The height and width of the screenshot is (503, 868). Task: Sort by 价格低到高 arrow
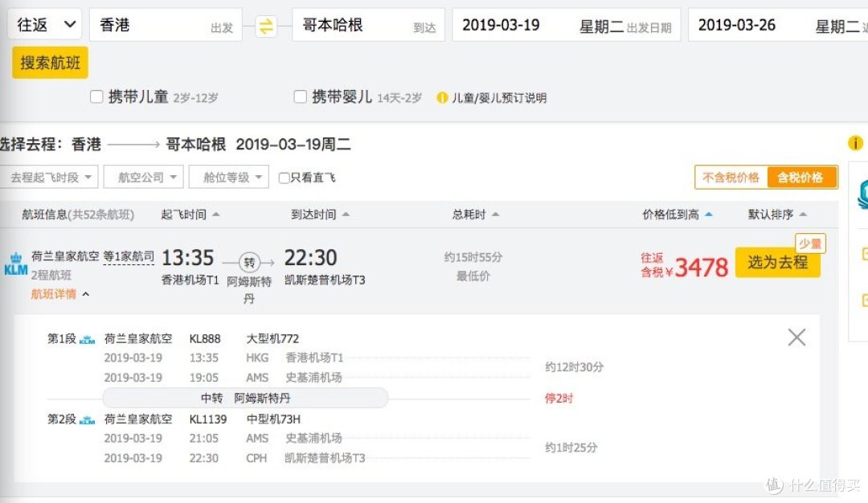pyautogui.click(x=709, y=215)
